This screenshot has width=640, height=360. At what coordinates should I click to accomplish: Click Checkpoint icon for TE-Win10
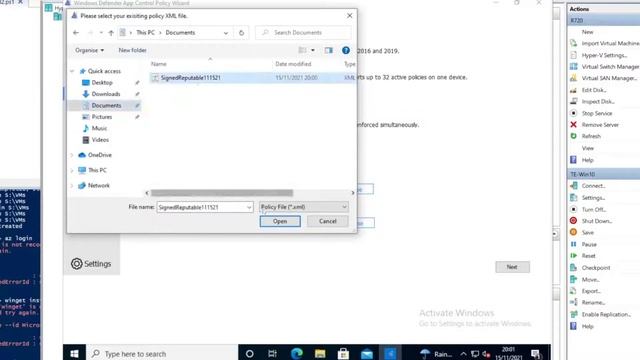point(573,268)
